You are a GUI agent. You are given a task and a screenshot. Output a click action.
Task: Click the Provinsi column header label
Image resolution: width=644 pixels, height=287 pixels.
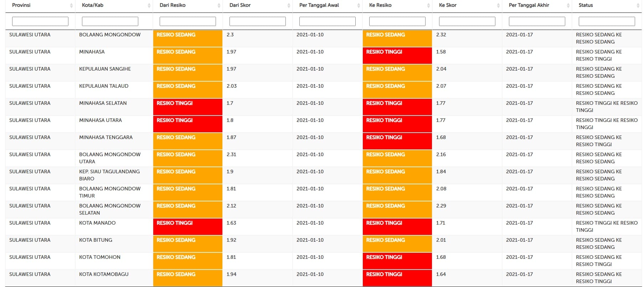click(21, 5)
